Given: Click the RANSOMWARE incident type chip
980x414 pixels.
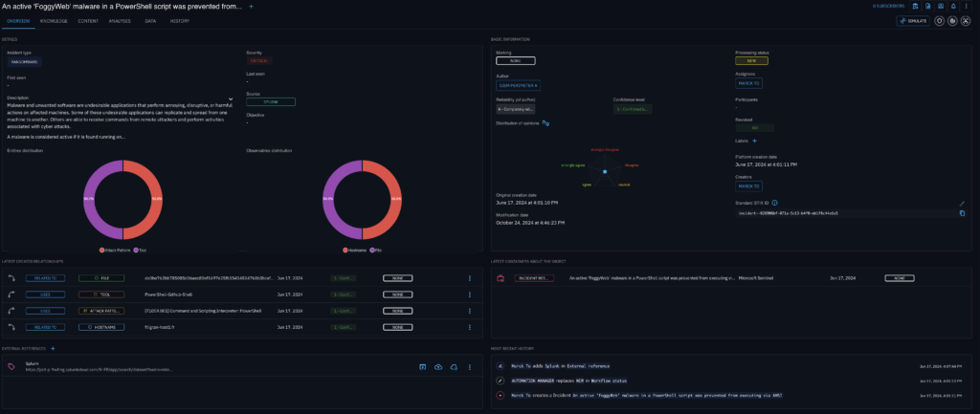Looking at the screenshot, I should [25, 61].
